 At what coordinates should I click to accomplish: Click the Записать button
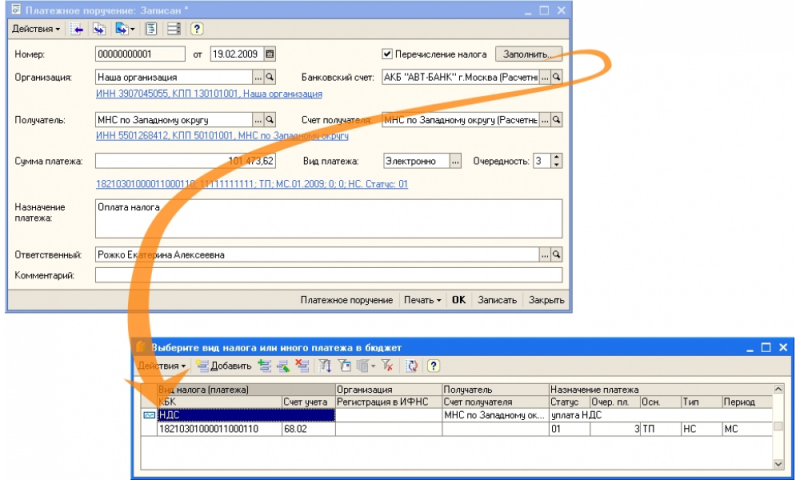[497, 299]
